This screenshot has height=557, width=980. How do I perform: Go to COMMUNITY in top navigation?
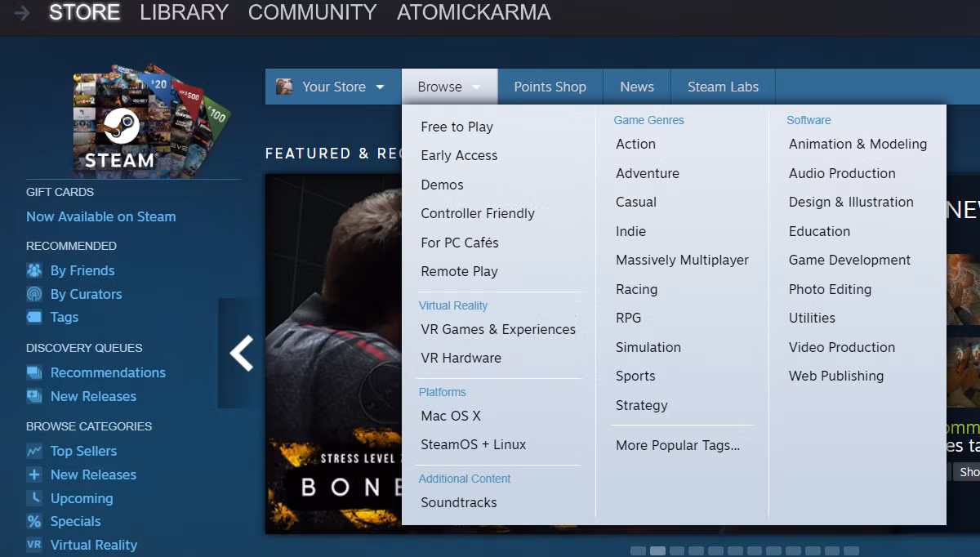tap(312, 13)
